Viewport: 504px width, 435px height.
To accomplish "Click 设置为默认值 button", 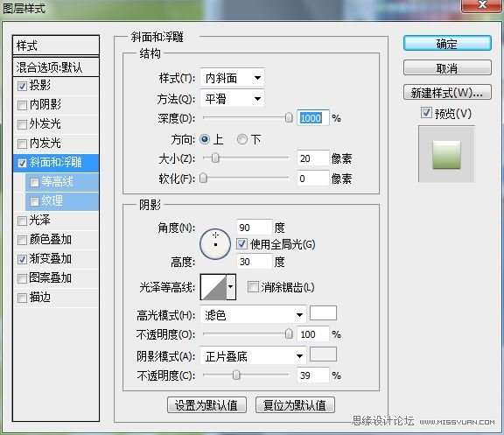I will click(206, 404).
